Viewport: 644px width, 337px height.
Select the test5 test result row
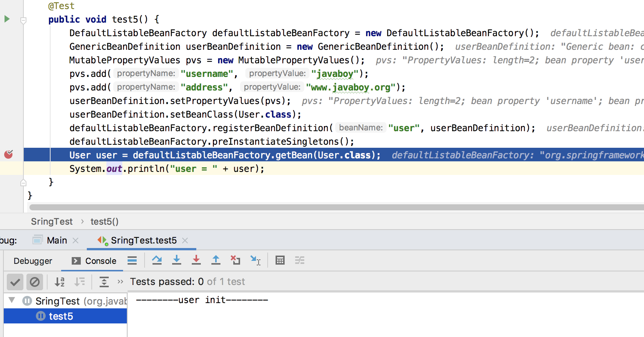point(65,316)
